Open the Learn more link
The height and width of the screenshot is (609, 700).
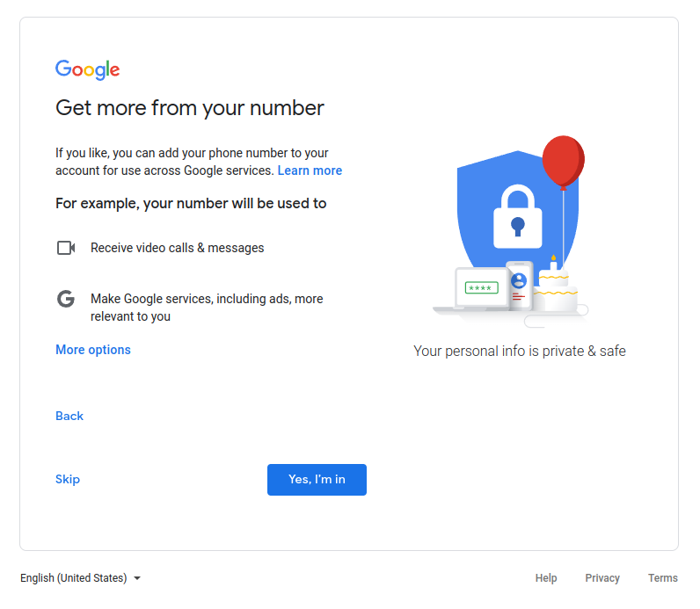pos(310,170)
